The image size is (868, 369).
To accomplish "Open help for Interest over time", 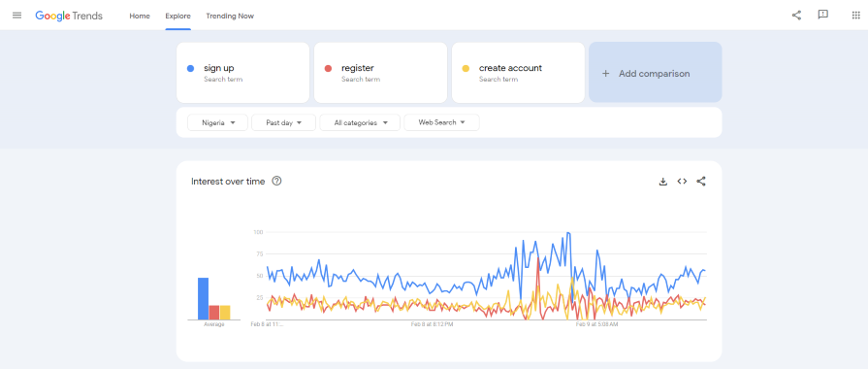I will pos(276,181).
